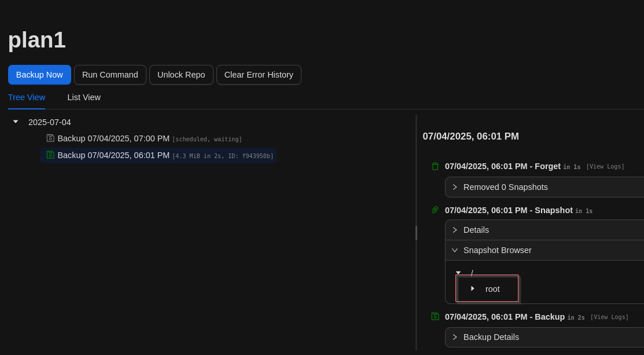
Task: Click the Unlock Repo button
Action: click(181, 75)
